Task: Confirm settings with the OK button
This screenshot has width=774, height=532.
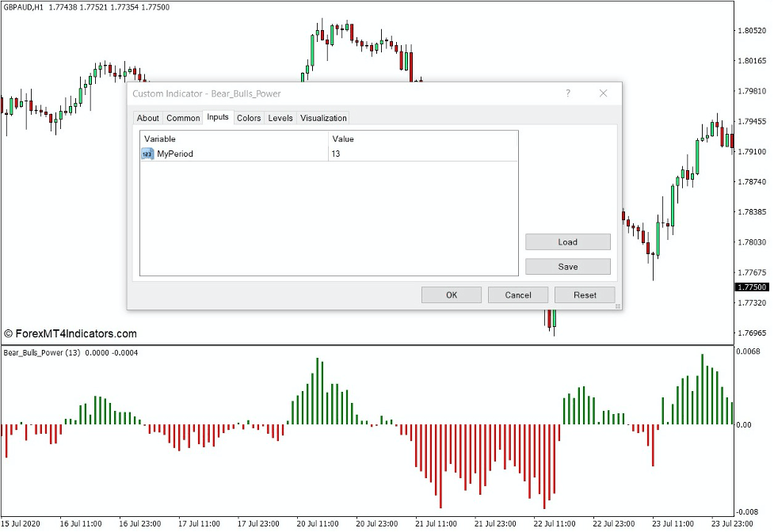Action: (x=451, y=294)
